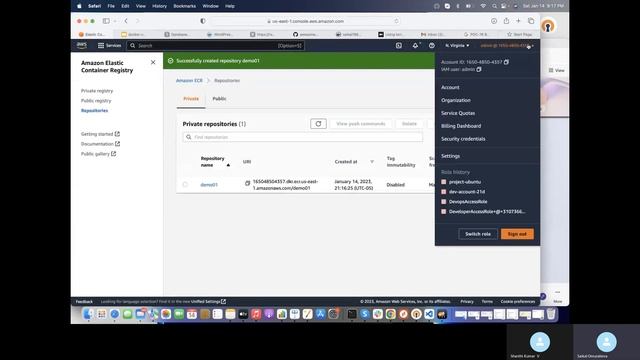
Task: Open Getting started external link
Action: coord(100,134)
